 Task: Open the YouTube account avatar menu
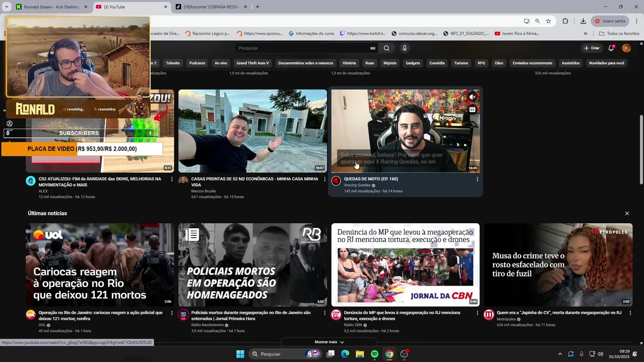626,48
